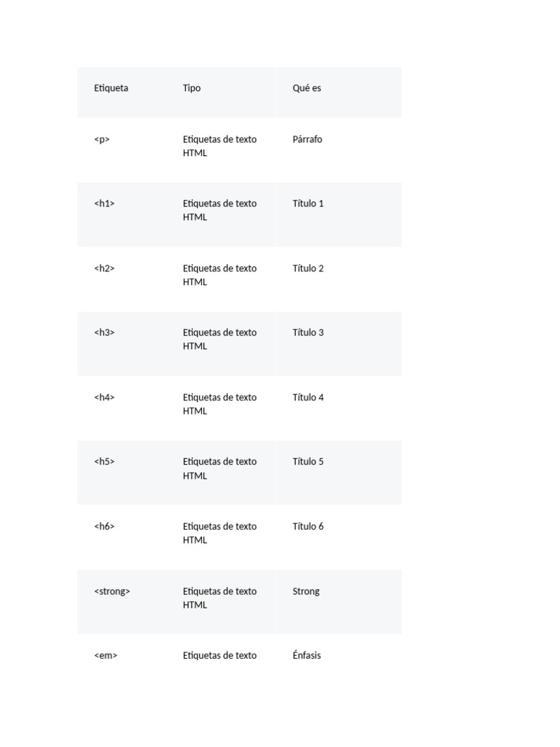Click the 'Etiqueta' column header cell
Viewport: 560px width, 747px height.
(x=111, y=88)
